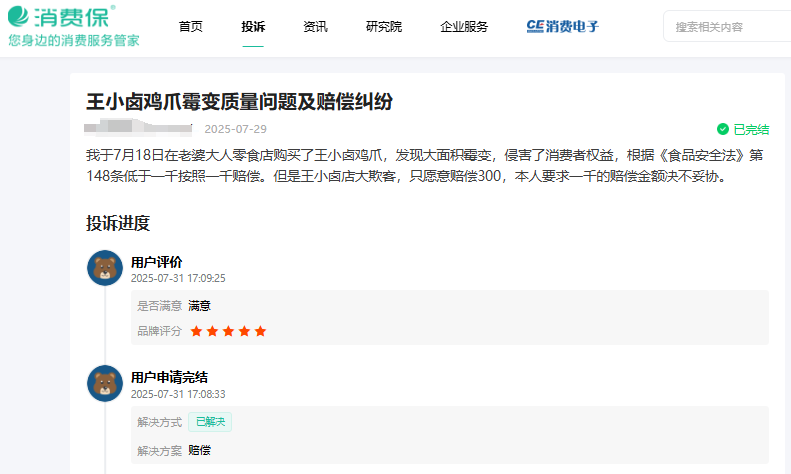Screen dimensions: 791x474
Task: Select the 投诉 nav tab
Action: tap(253, 27)
